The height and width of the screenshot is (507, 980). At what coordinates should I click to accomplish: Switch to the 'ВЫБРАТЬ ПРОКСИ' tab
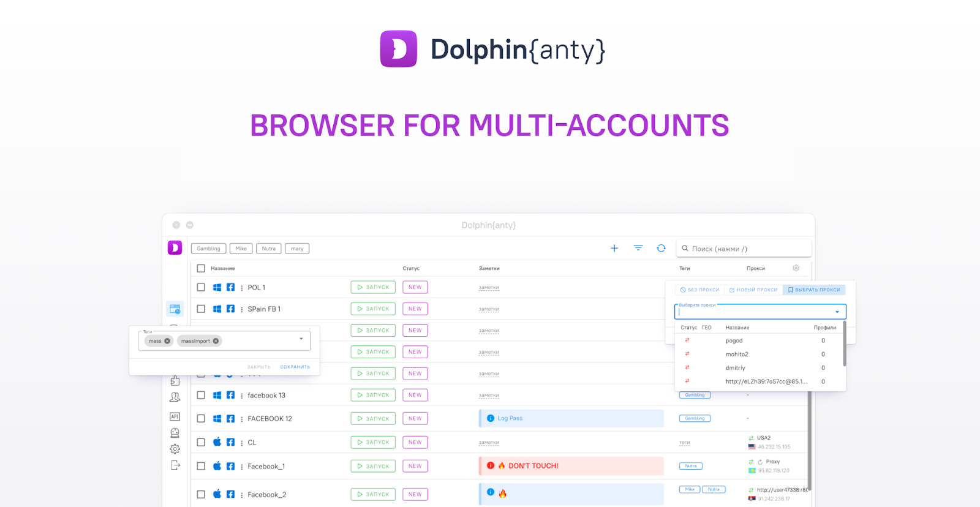click(814, 290)
